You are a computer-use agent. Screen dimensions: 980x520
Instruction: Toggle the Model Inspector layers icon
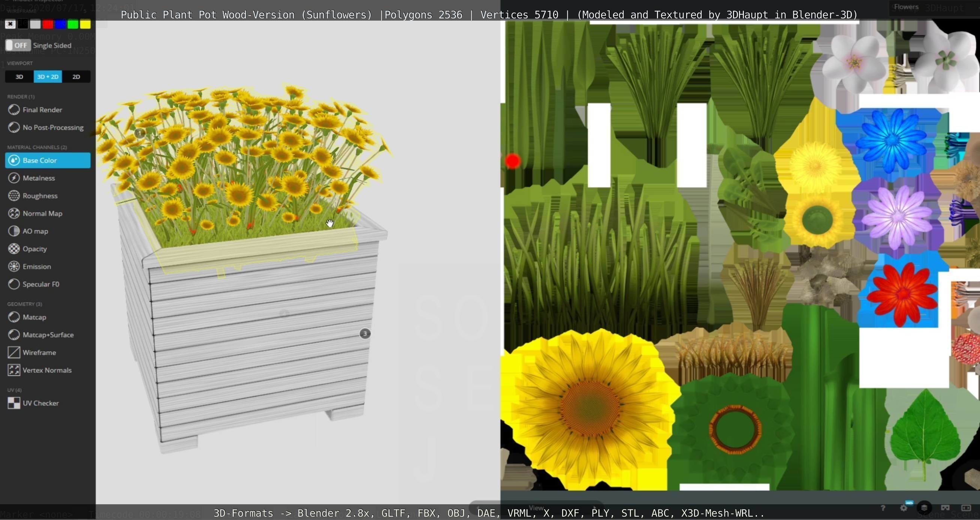click(924, 508)
